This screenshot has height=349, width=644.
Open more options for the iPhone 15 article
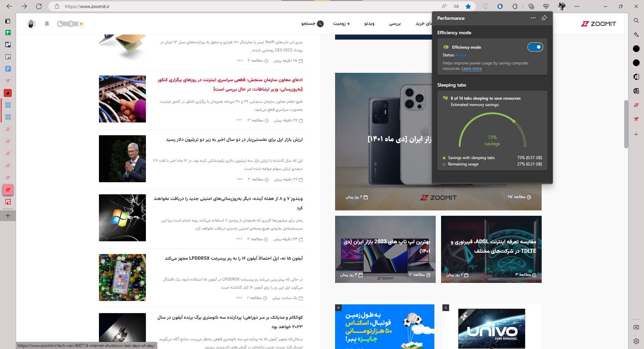239,298
